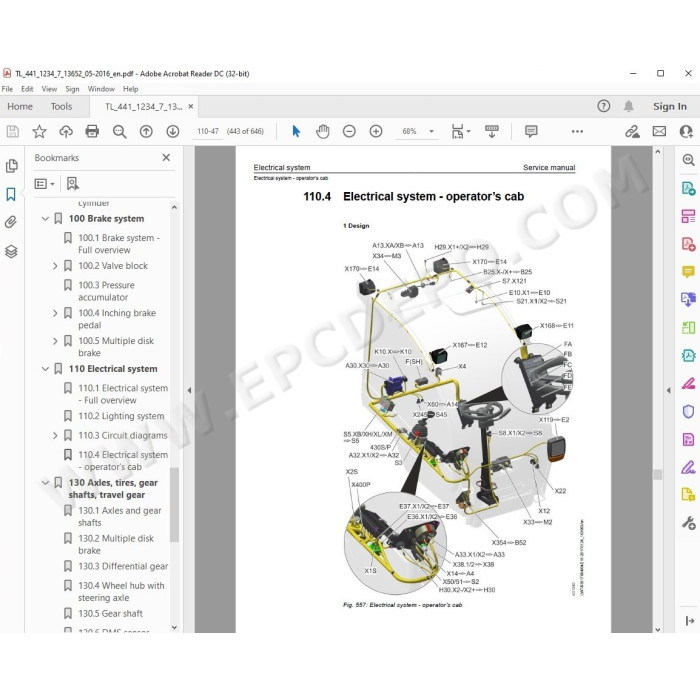This screenshot has width=700, height=700.
Task: Collapse the 110 Electrical system bookmark
Action: pyautogui.click(x=45, y=369)
